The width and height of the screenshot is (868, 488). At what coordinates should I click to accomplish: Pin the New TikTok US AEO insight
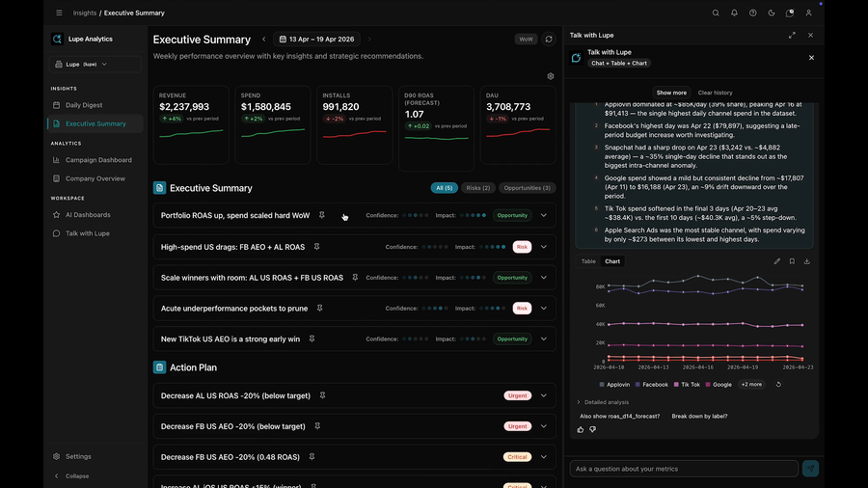[x=312, y=339]
